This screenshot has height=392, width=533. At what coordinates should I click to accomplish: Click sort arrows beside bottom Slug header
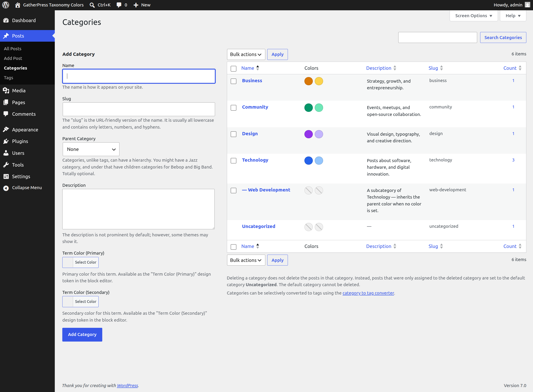[442, 246]
